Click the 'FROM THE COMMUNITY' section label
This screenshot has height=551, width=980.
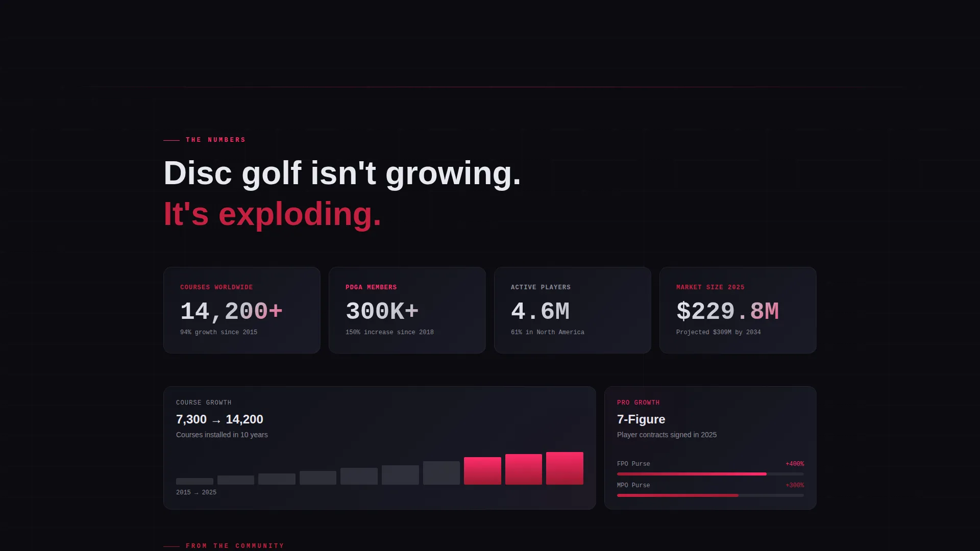(x=235, y=546)
